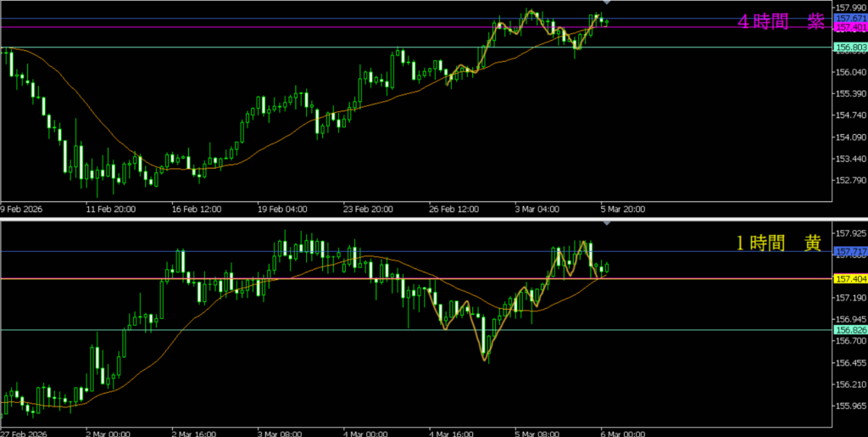The width and height of the screenshot is (868, 437).
Task: Click the 155.965 value on lower price scale
Action: pos(850,406)
